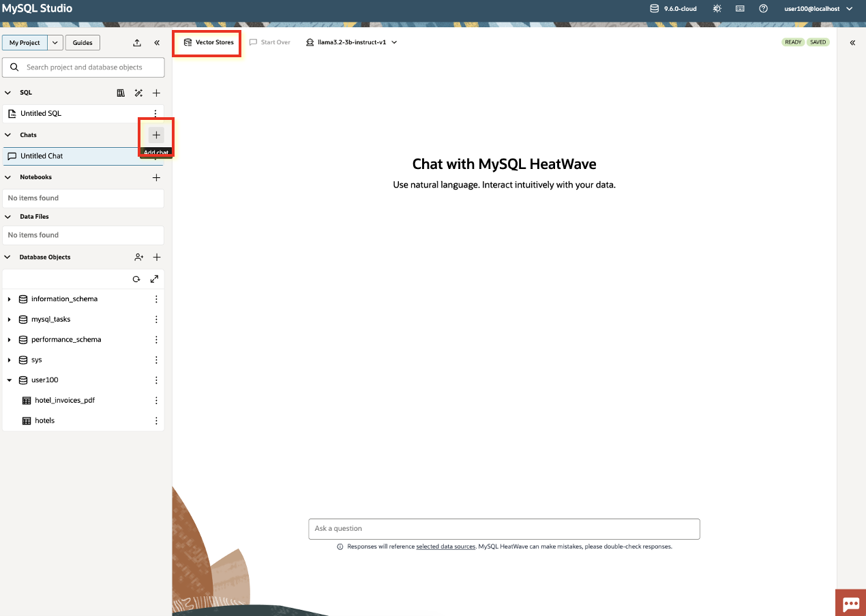
Task: Select information_schema database
Action: (64, 299)
